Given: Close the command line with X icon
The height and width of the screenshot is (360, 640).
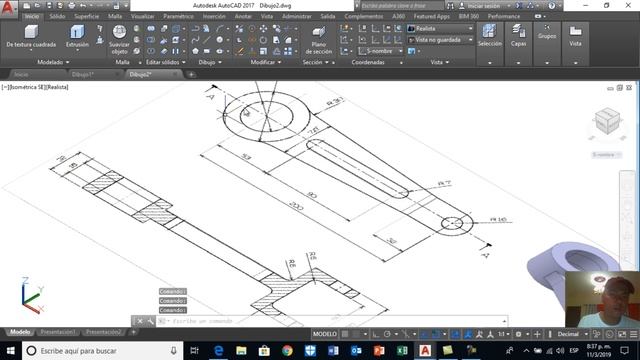Looking at the screenshot, I should click(x=140, y=321).
